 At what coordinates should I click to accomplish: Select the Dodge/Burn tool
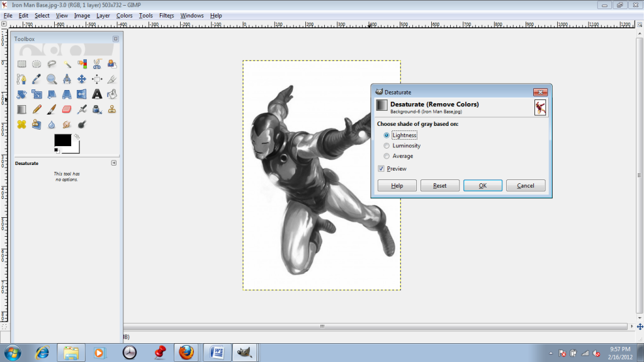82,125
